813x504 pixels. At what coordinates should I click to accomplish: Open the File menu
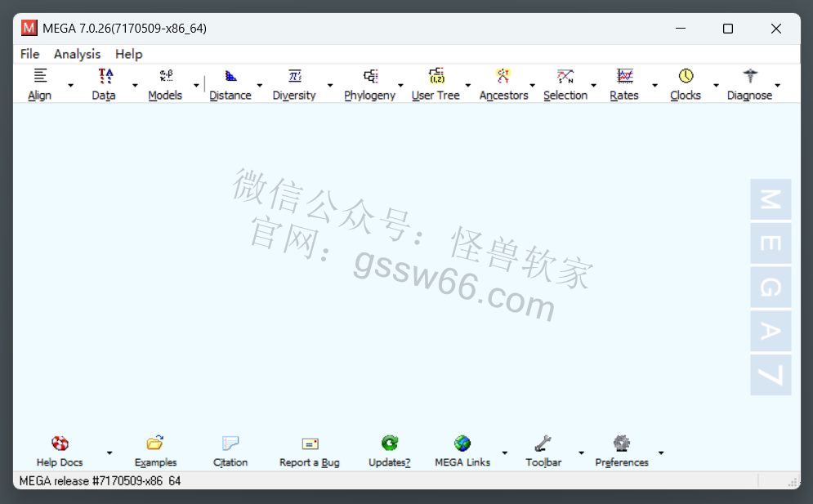(x=29, y=54)
